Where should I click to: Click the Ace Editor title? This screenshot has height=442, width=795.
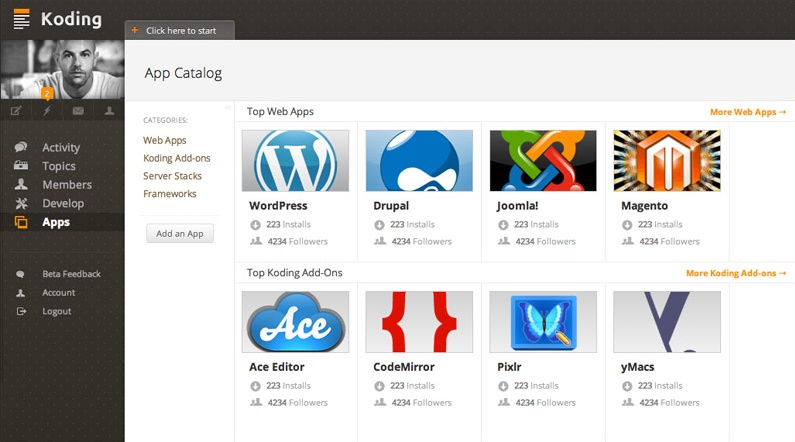[277, 367]
